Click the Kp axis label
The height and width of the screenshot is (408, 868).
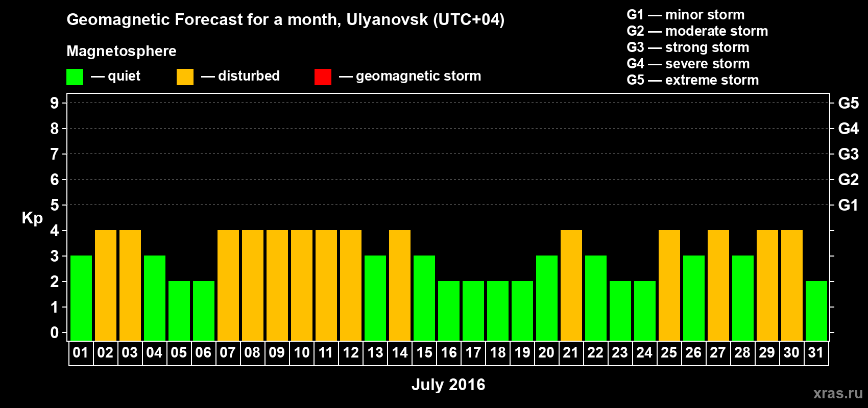click(x=32, y=218)
